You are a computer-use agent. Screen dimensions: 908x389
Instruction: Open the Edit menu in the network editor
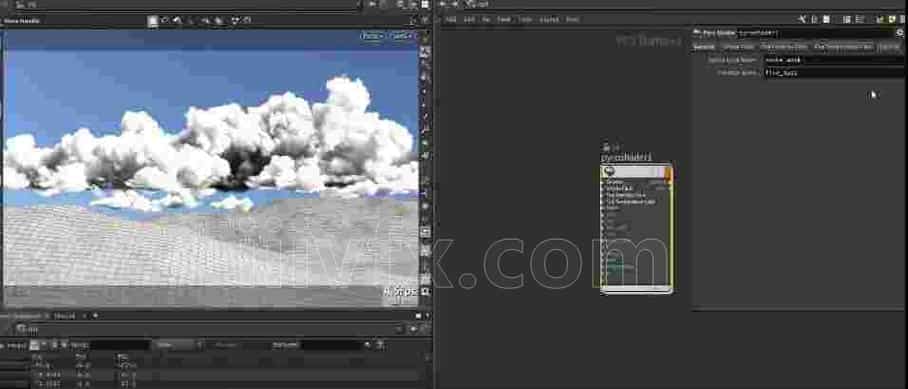469,20
